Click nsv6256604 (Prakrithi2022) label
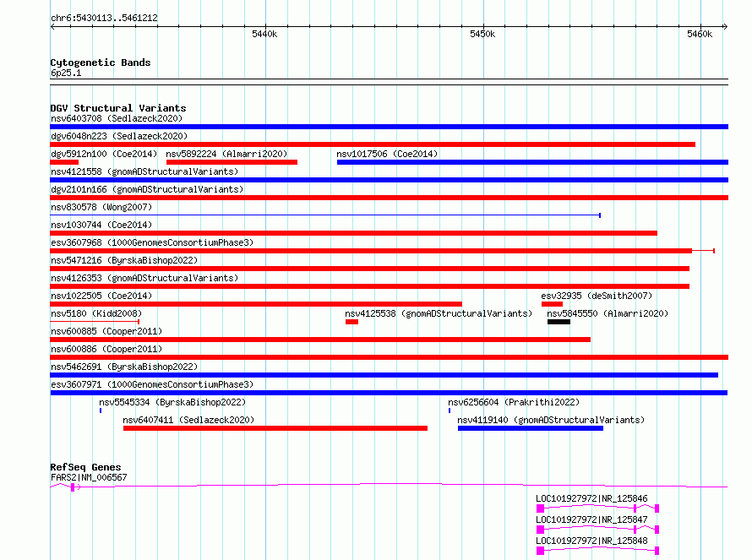 click(x=514, y=402)
